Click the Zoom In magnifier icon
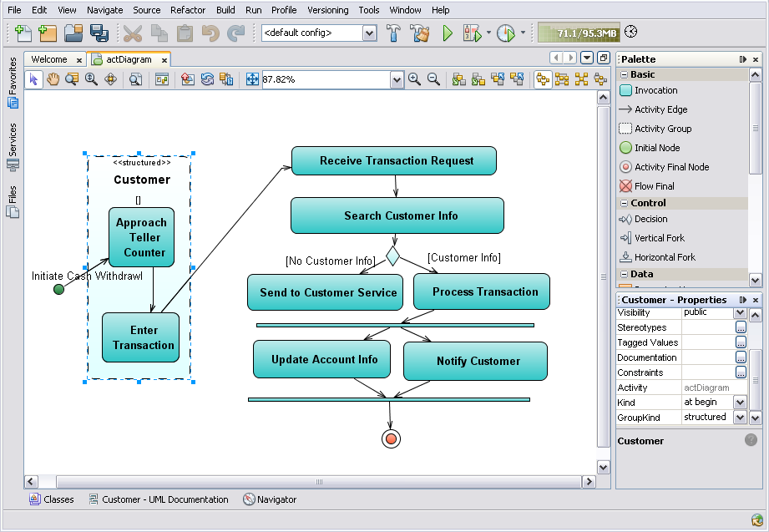 point(414,79)
